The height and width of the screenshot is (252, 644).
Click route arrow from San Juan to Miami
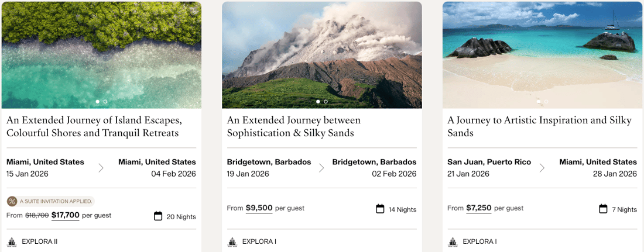click(x=542, y=168)
